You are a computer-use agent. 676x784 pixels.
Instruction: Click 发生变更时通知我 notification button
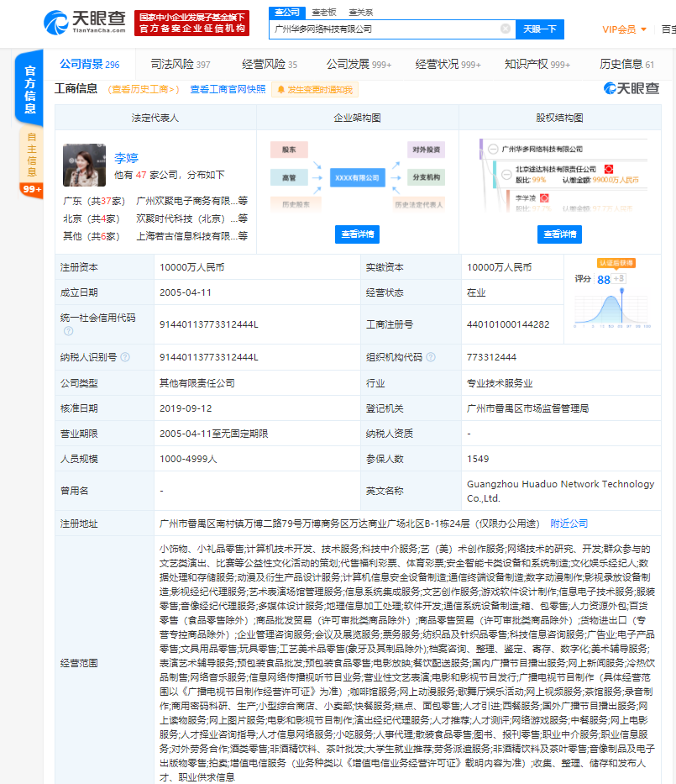315,90
